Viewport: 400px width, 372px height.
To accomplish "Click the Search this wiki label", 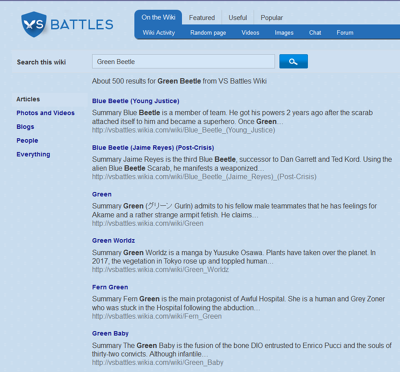I will [41, 62].
